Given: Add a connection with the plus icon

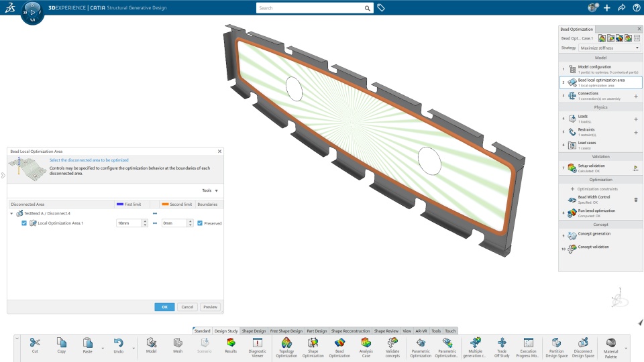Looking at the screenshot, I should (x=636, y=96).
